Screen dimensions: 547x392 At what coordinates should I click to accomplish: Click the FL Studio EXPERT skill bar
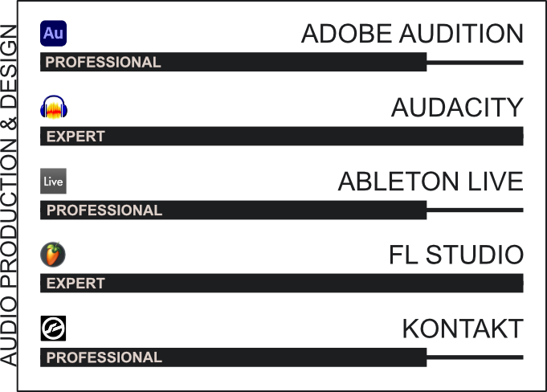pyautogui.click(x=282, y=284)
